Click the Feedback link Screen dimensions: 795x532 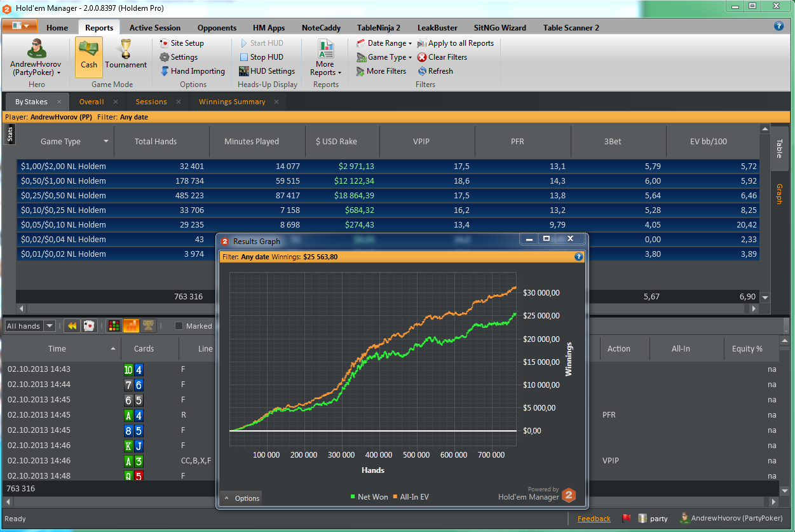[594, 519]
